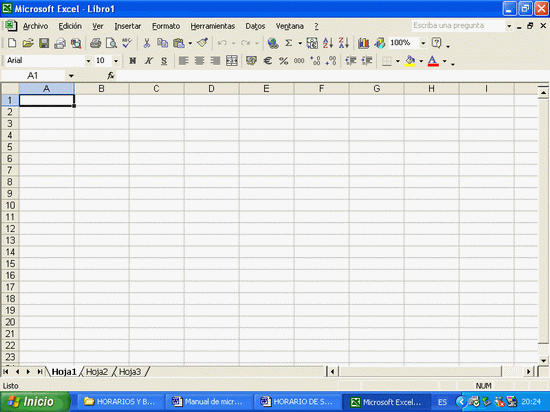
Task: Apply thousands separator style
Action: point(299,61)
